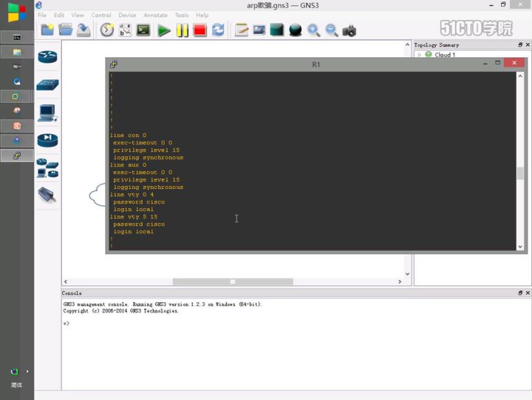Open the snapshot manager clock icon
This screenshot has width=532, height=400.
click(107, 30)
